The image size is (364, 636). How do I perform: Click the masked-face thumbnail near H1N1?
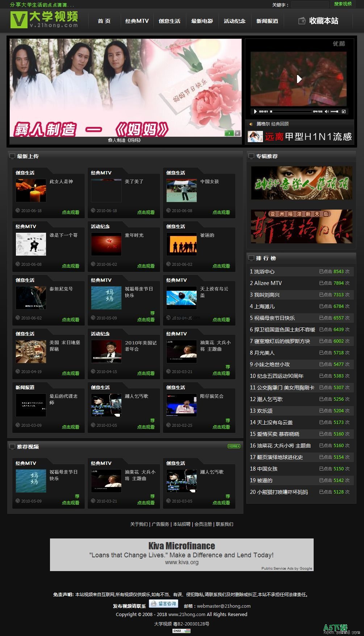255,137
